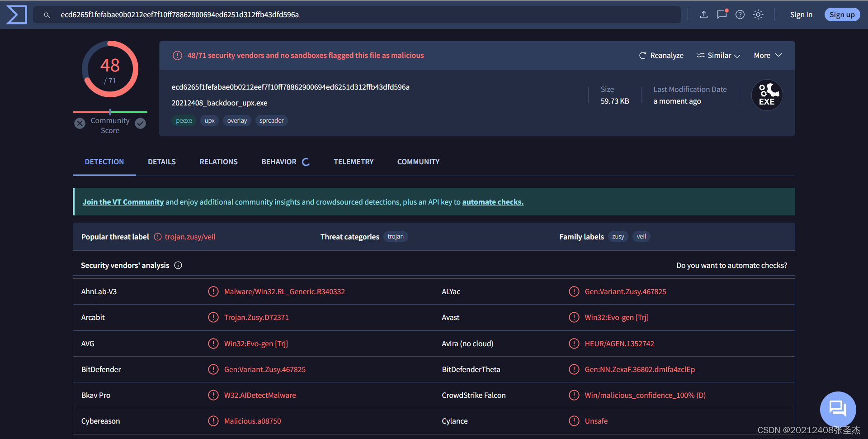
Task: Click the trojan.zusy/veil threat label
Action: pyautogui.click(x=190, y=237)
